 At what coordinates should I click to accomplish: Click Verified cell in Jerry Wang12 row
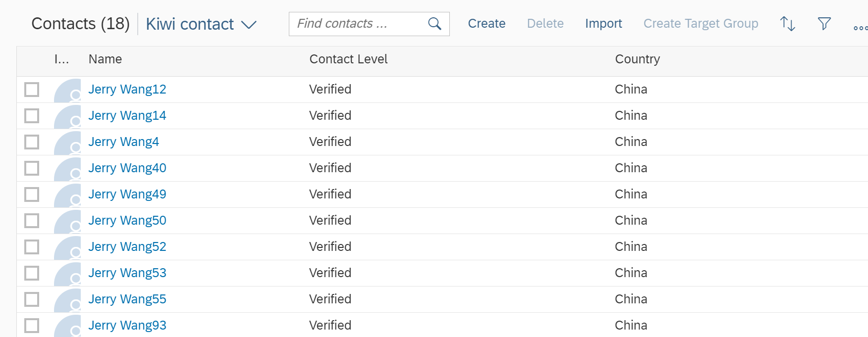click(x=330, y=90)
